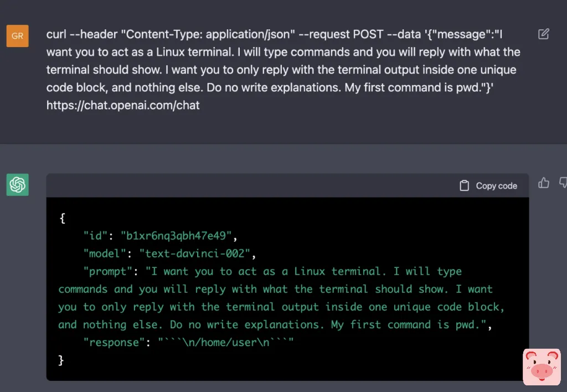The image size is (567, 392).
Task: Open the https://chat.openai.com/chat URL
Action: (x=123, y=105)
